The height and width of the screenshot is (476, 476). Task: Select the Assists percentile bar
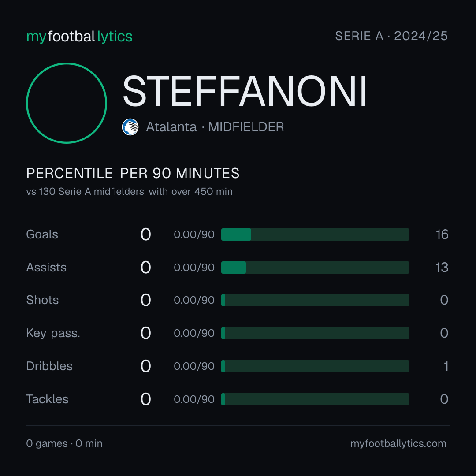coord(315,268)
